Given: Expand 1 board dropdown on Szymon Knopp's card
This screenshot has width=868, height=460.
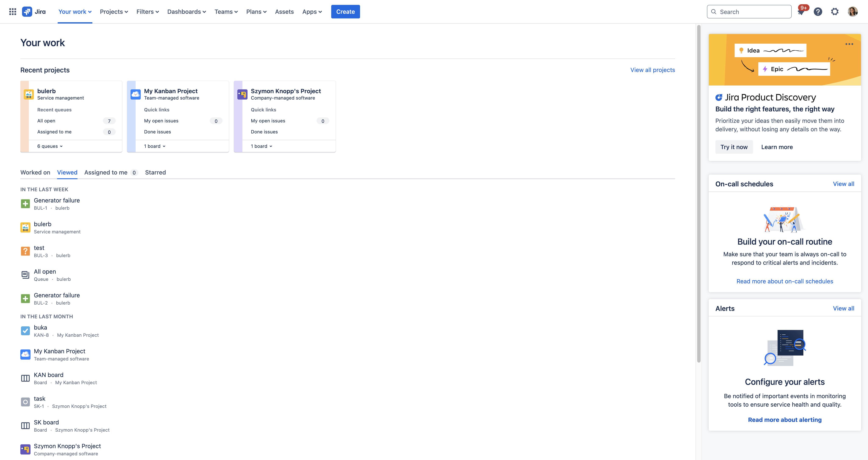Looking at the screenshot, I should coord(262,146).
